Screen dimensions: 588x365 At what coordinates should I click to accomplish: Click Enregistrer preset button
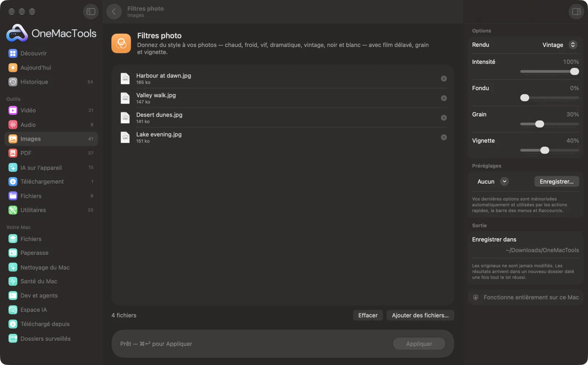pyautogui.click(x=556, y=181)
